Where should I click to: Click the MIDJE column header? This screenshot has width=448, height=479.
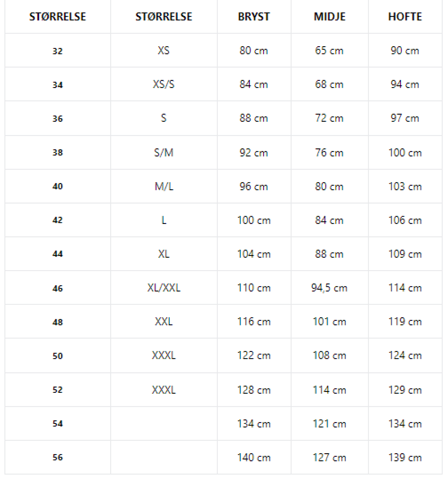[x=330, y=17]
